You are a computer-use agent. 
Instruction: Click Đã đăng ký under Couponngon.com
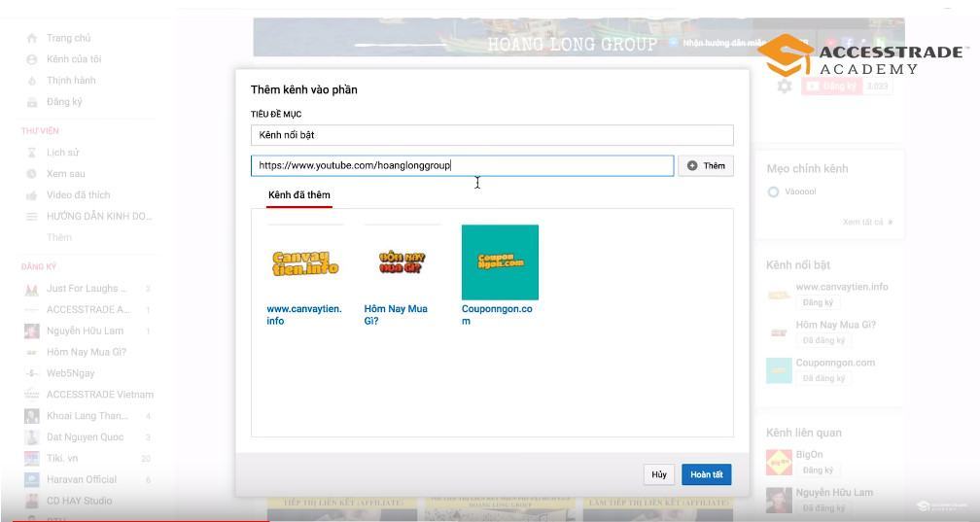click(x=823, y=378)
